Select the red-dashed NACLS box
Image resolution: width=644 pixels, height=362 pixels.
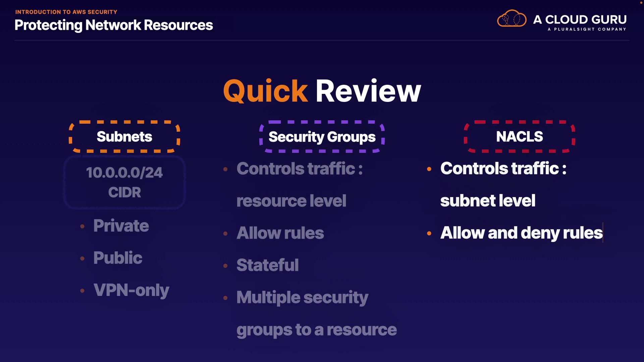pos(519,137)
